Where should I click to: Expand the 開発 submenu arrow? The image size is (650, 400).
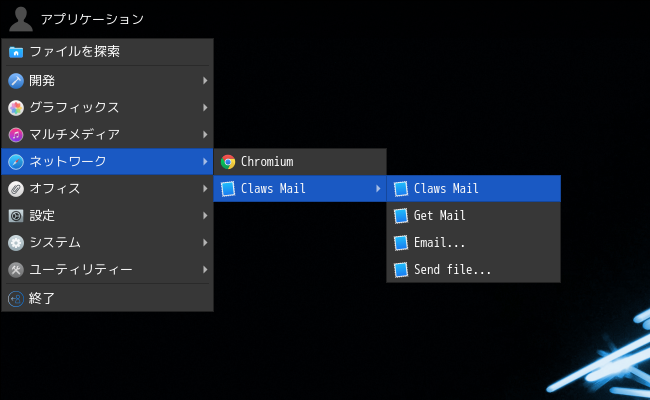pos(205,80)
